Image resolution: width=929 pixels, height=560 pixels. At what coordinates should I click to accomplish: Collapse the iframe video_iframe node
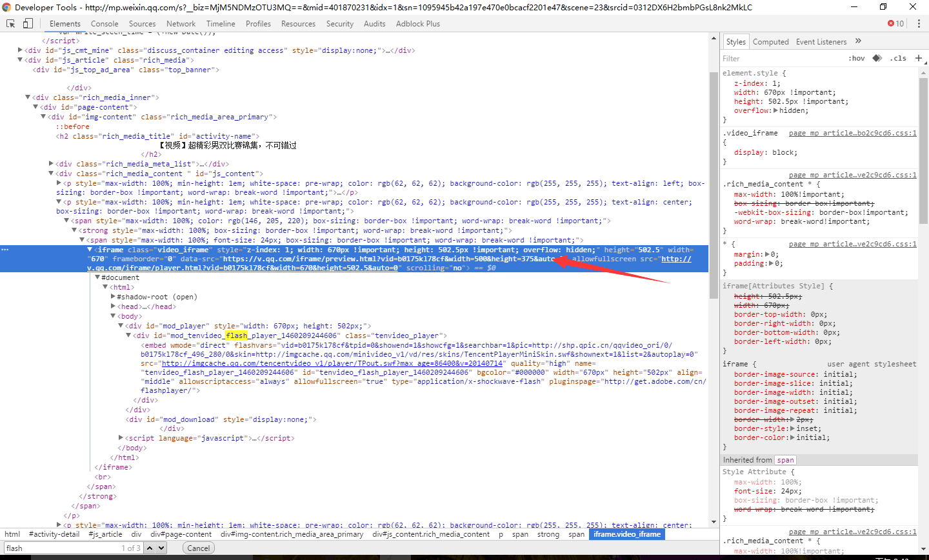[90, 250]
